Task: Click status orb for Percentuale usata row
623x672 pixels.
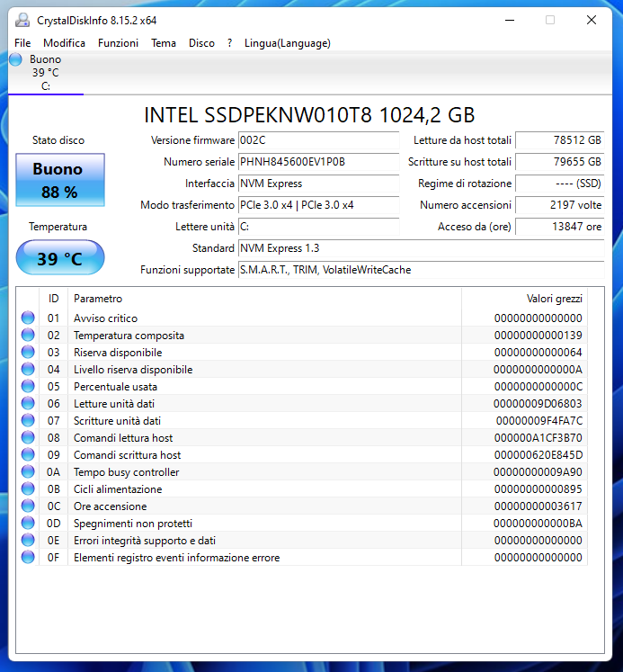Action: click(28, 386)
